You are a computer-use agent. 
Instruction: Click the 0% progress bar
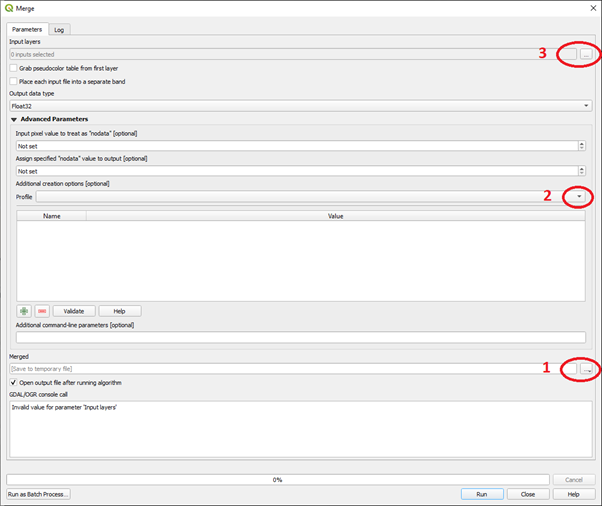point(278,480)
